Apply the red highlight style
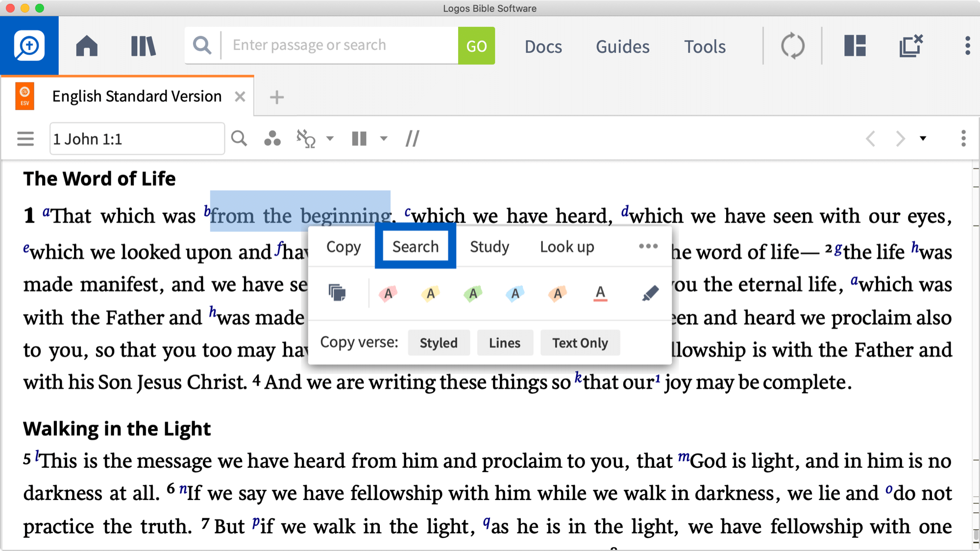 pos(388,293)
